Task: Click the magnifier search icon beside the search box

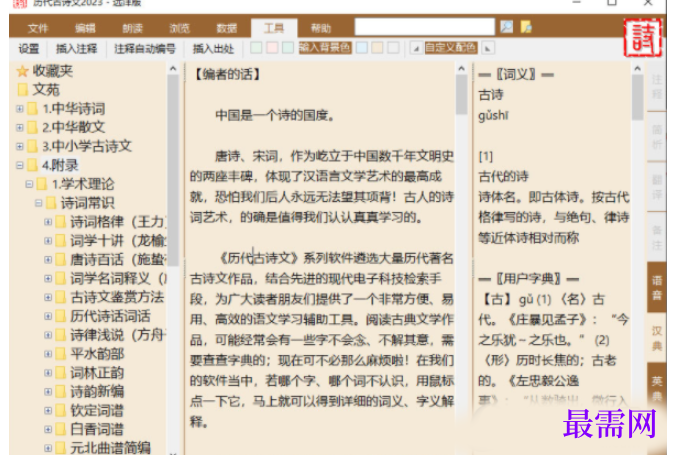Action: click(507, 28)
